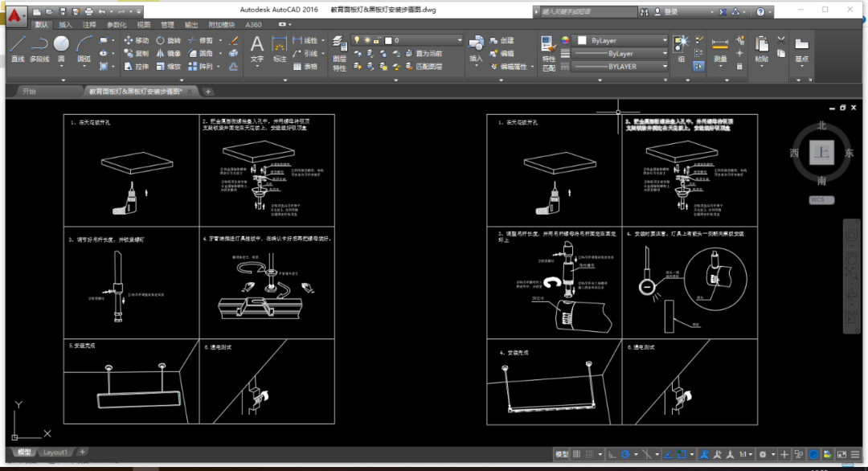868x471 pixels.
Task: Select the Measure (测量) tool
Action: click(720, 48)
